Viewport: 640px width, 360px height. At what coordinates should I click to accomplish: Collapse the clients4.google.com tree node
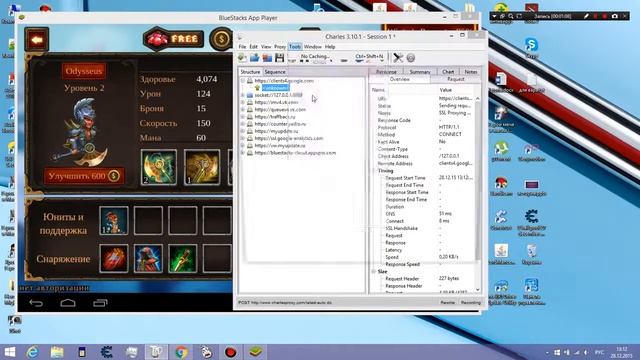pos(243,81)
